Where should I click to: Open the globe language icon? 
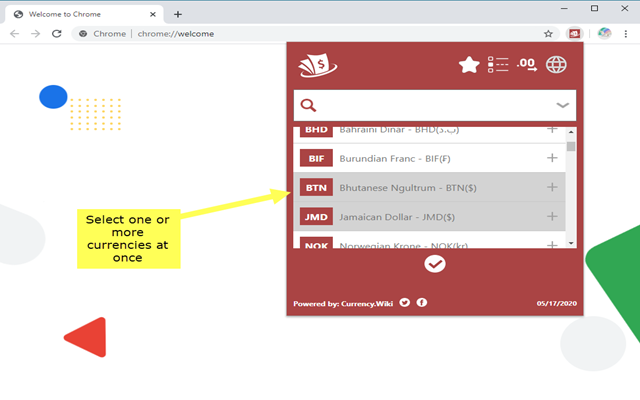[x=556, y=65]
